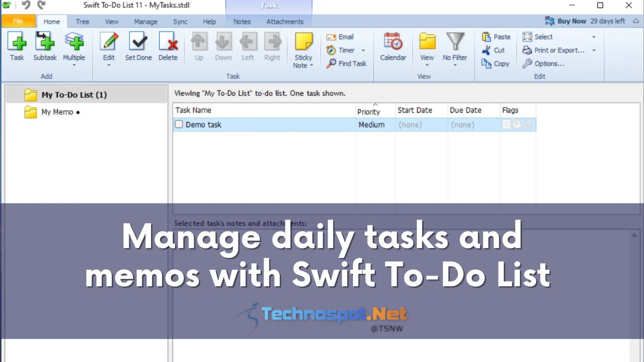The width and height of the screenshot is (644, 362).
Task: Select the Demo task row name
Action: (x=203, y=125)
